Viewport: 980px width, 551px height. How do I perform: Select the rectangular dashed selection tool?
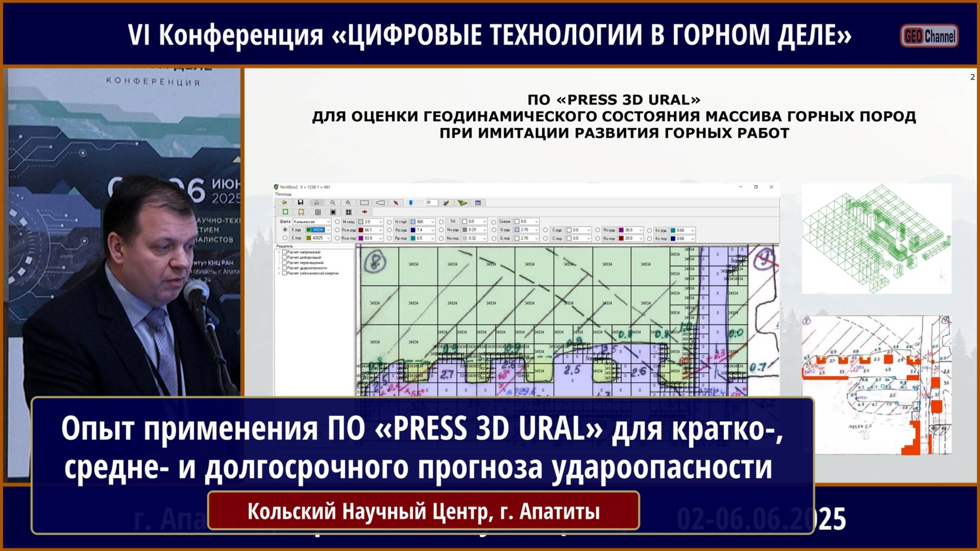[364, 203]
